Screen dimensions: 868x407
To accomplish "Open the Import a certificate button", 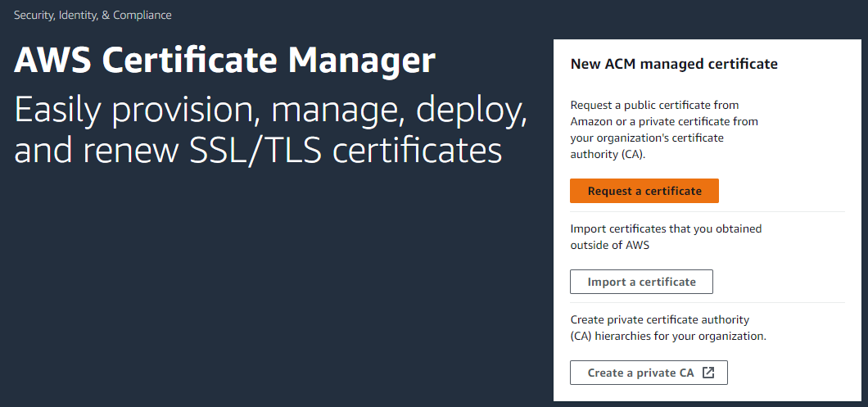I will pos(642,282).
